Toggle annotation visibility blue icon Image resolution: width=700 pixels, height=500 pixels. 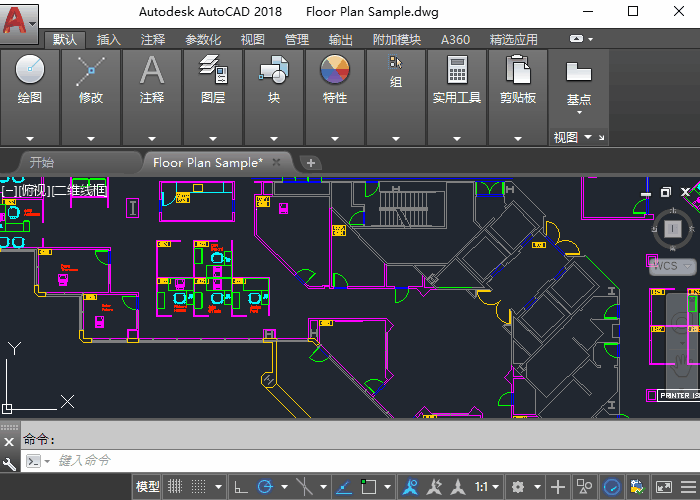410,487
